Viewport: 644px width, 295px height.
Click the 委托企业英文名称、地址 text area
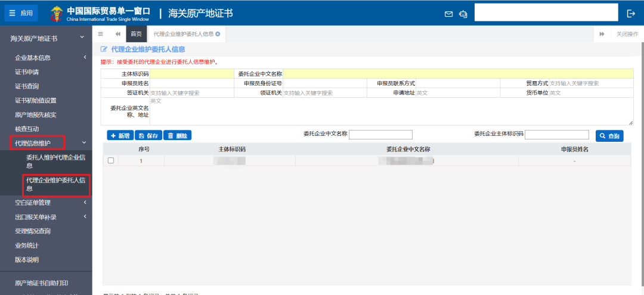391,111
